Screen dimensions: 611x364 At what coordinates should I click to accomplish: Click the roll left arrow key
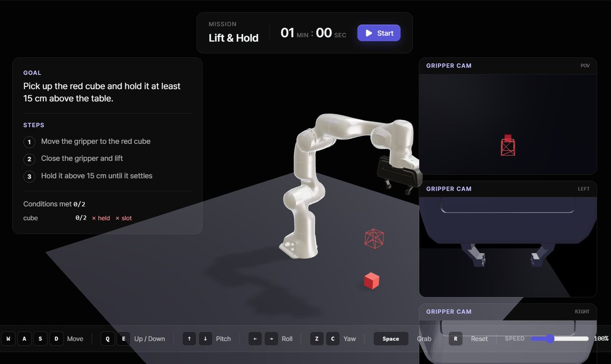click(x=255, y=339)
